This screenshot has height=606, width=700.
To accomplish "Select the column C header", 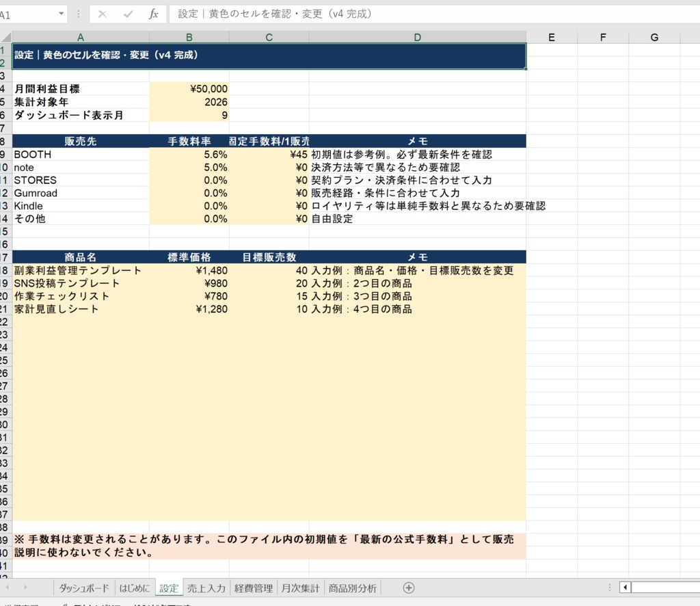I will click(269, 38).
